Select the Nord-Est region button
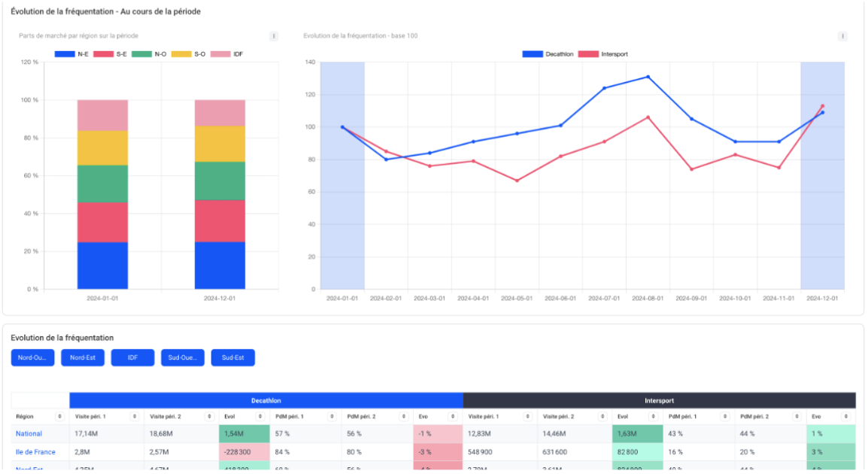The height and width of the screenshot is (474, 868). (83, 357)
